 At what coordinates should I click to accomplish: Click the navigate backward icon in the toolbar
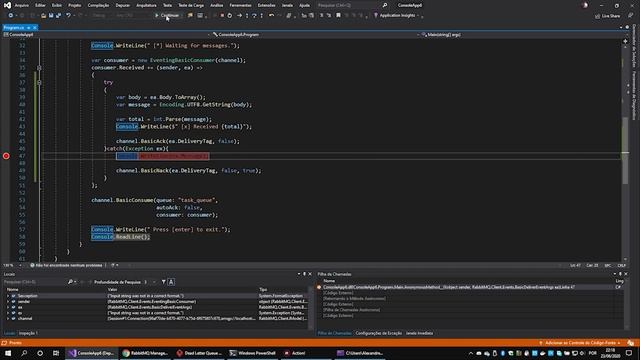point(11,16)
